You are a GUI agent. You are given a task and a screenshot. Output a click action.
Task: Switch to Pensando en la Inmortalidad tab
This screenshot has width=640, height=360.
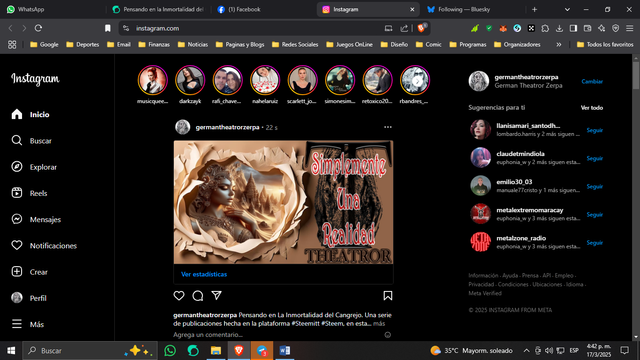[159, 9]
